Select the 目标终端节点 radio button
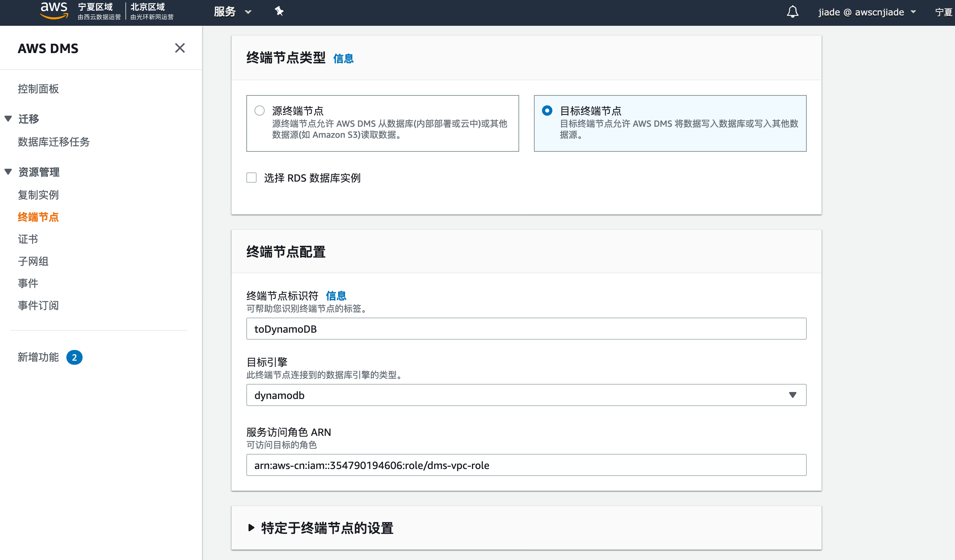Image resolution: width=955 pixels, height=560 pixels. (547, 111)
